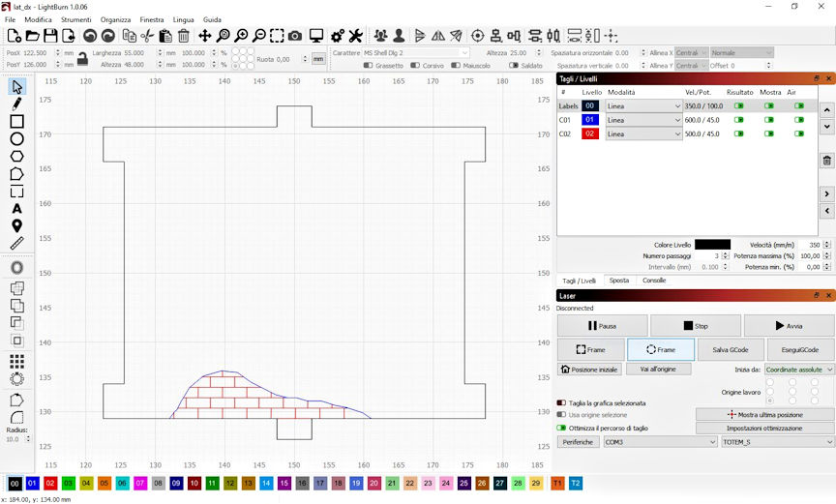Select the Ellipse drawing tool
Screen dimensions: 836x504
coord(16,139)
